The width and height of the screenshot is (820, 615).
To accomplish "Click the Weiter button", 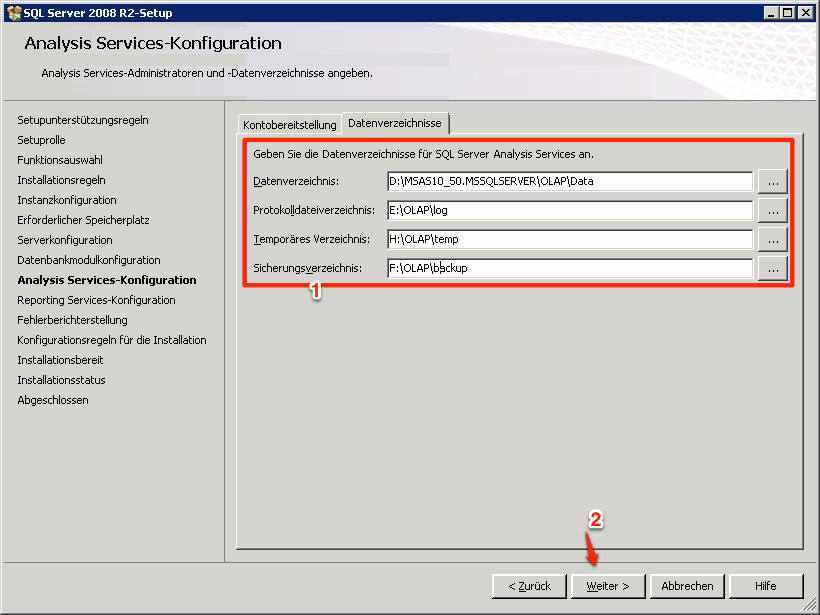I will [608, 586].
